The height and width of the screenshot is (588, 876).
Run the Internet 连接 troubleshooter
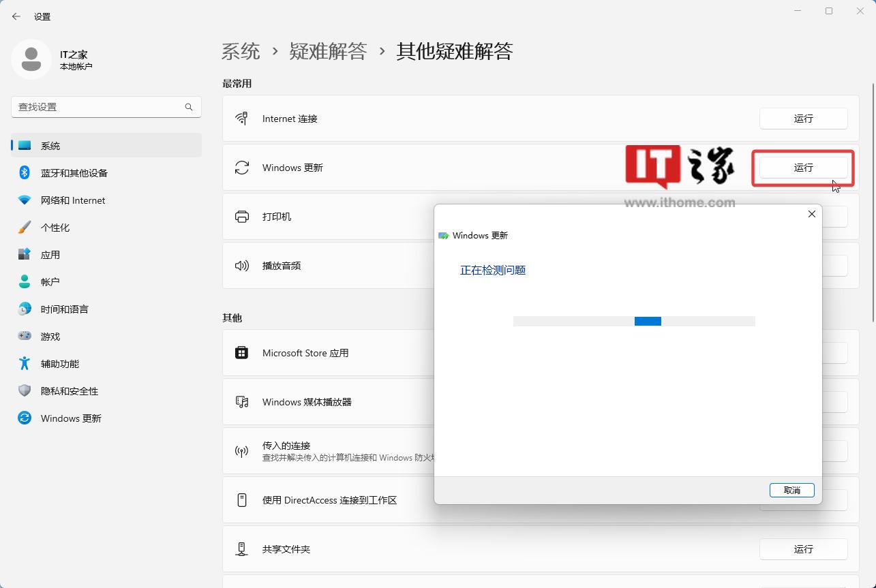click(x=804, y=119)
